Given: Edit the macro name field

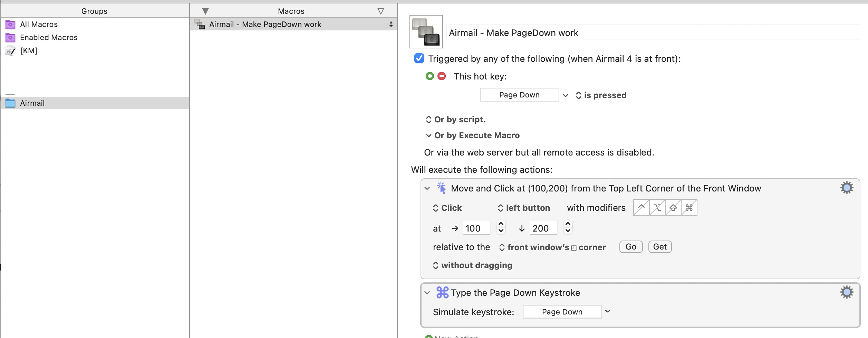Looking at the screenshot, I should coord(653,32).
